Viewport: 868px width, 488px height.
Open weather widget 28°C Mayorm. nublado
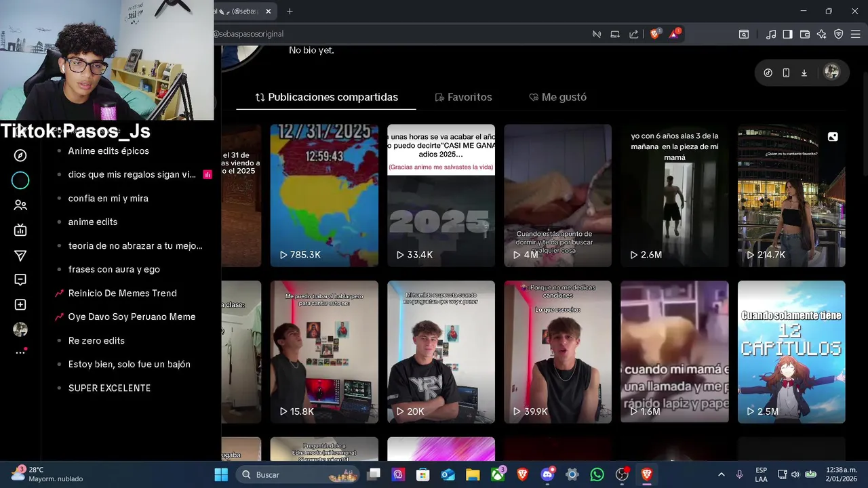pos(47,474)
